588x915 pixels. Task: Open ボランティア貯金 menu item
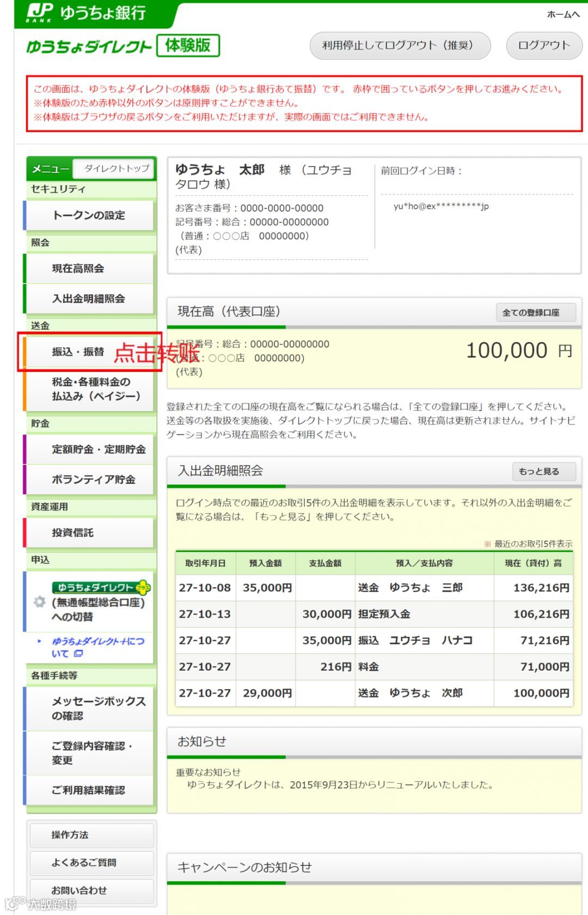[89, 480]
